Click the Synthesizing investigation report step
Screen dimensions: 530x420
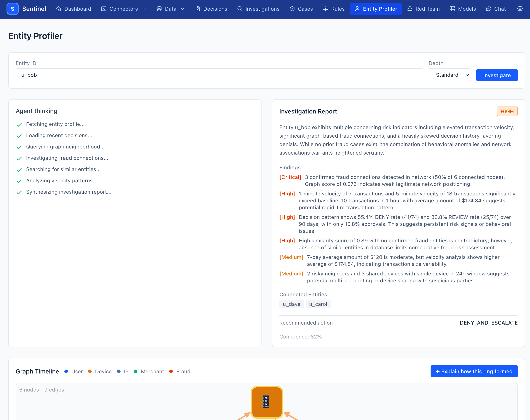(x=69, y=192)
